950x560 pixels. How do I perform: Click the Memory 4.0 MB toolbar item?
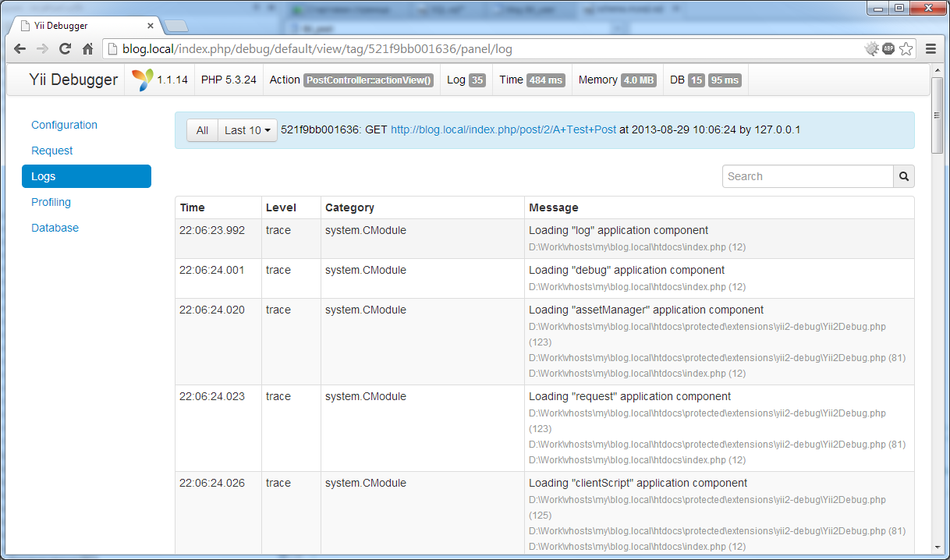[x=617, y=80]
